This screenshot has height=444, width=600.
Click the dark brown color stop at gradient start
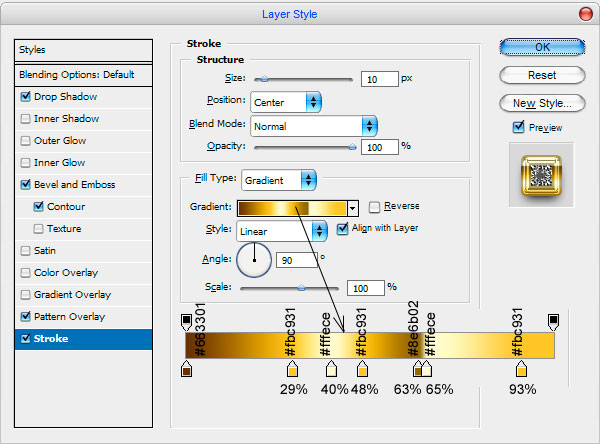[x=186, y=369]
